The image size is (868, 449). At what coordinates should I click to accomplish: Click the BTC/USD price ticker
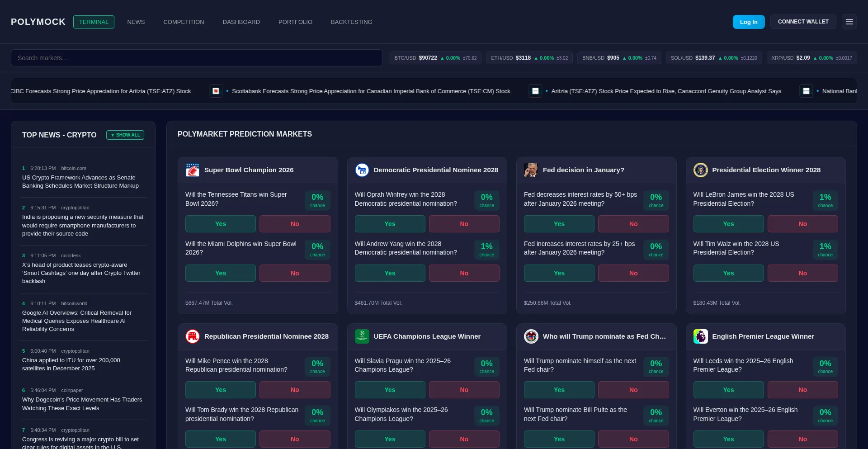435,58
